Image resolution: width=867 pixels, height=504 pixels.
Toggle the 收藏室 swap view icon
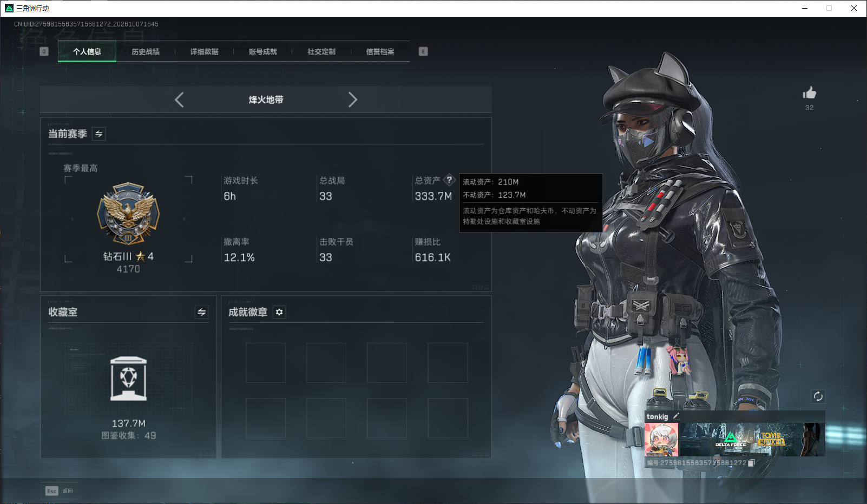(201, 312)
